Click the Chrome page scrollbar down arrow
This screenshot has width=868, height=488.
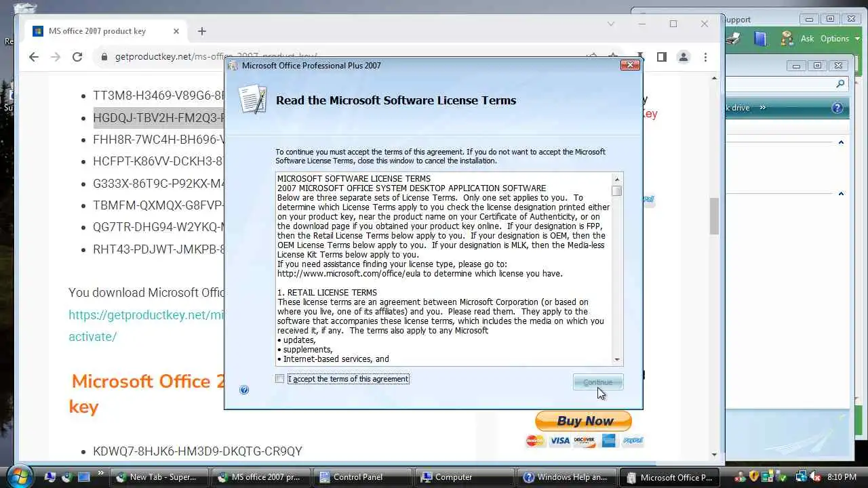[714, 454]
